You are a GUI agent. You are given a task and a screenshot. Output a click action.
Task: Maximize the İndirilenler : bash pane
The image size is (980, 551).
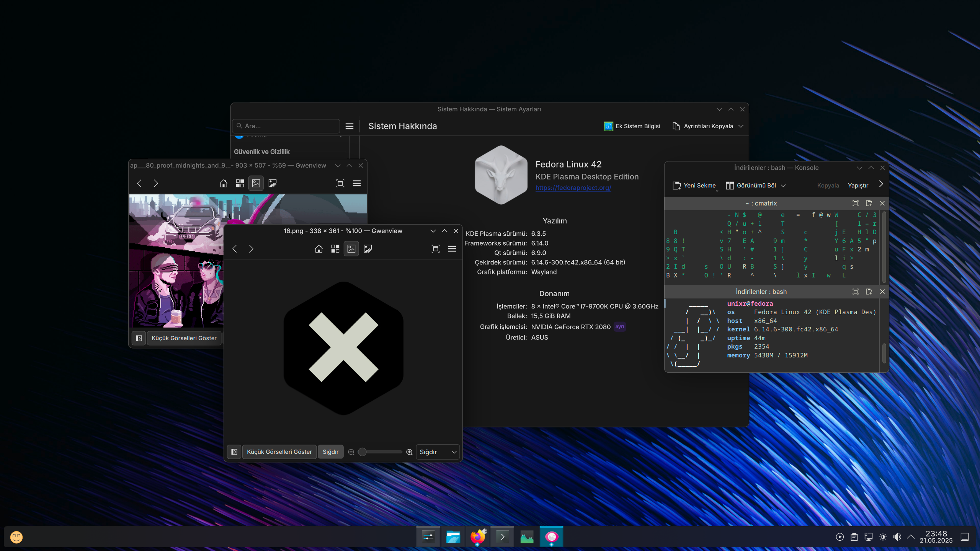click(x=855, y=292)
